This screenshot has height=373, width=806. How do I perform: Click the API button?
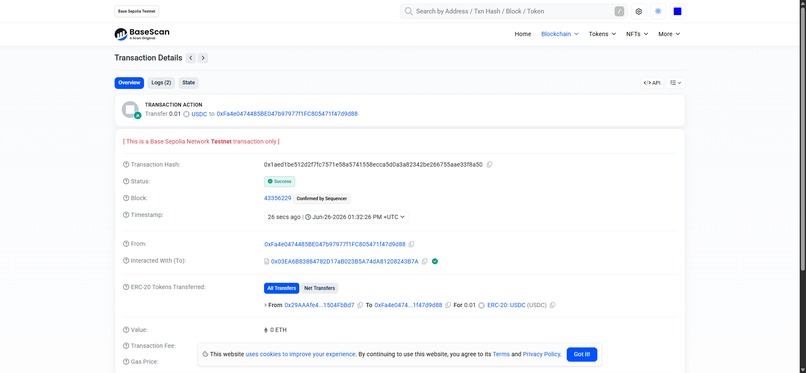click(x=652, y=83)
